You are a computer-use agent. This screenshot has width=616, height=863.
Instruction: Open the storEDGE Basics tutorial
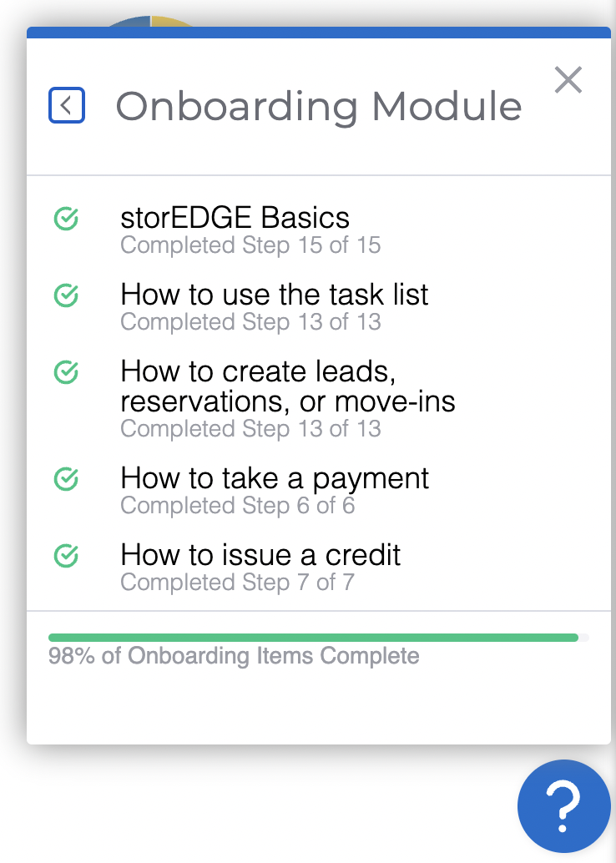[235, 218]
